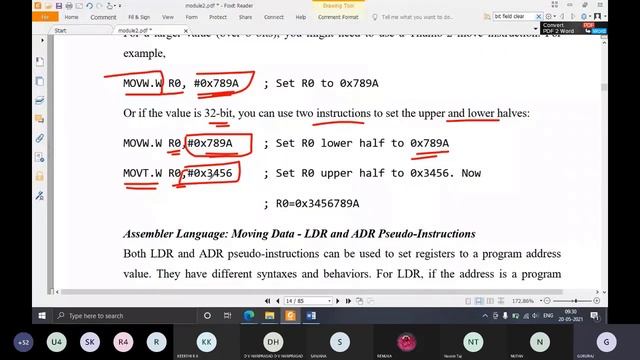Open Microsoft Edge from the taskbar
This screenshot has height=360, width=640.
point(249,316)
